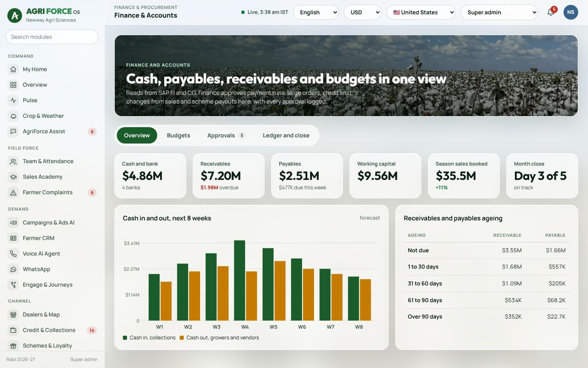Click the Season sales booked +11% text
The width and height of the screenshot is (588, 368).
442,188
